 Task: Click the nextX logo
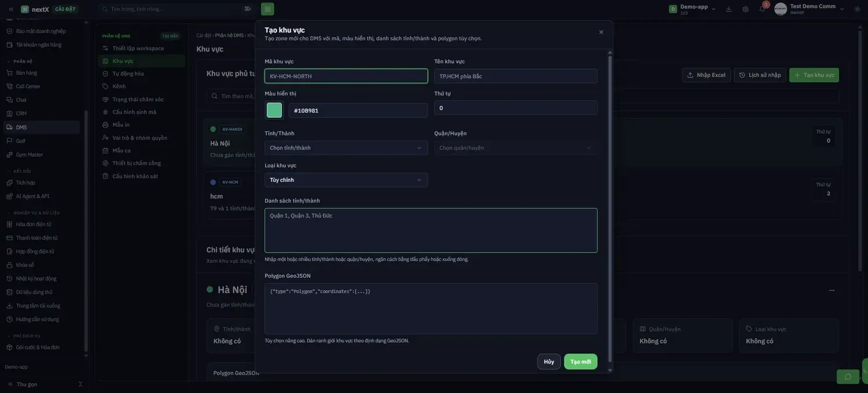coord(35,9)
